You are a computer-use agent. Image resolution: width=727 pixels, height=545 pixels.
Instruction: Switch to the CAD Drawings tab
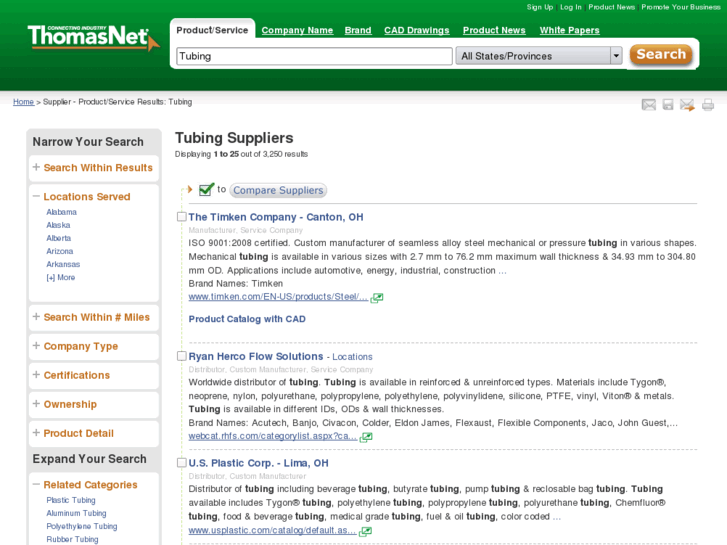click(x=417, y=30)
